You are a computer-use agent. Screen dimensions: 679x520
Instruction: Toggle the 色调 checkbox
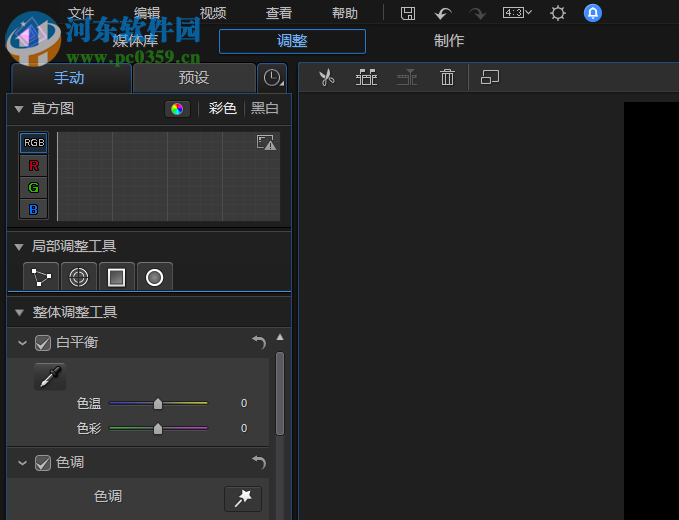click(x=43, y=463)
